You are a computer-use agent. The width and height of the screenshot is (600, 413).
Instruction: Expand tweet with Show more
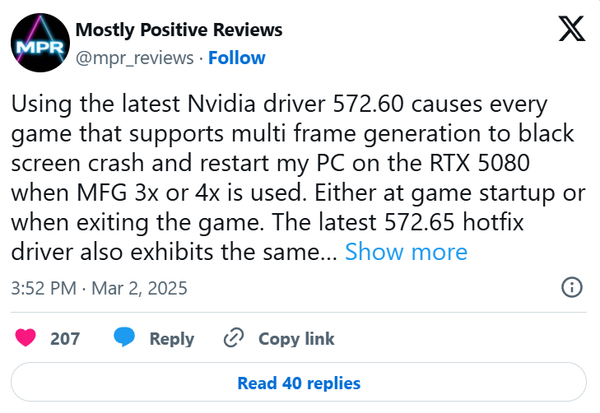click(406, 252)
